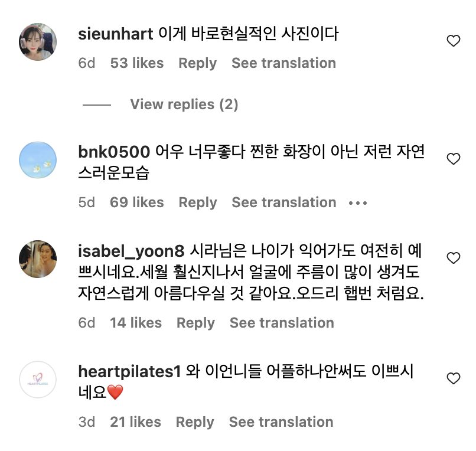Open the sieunhart username link
Screen dimensions: 476x451
(x=116, y=34)
